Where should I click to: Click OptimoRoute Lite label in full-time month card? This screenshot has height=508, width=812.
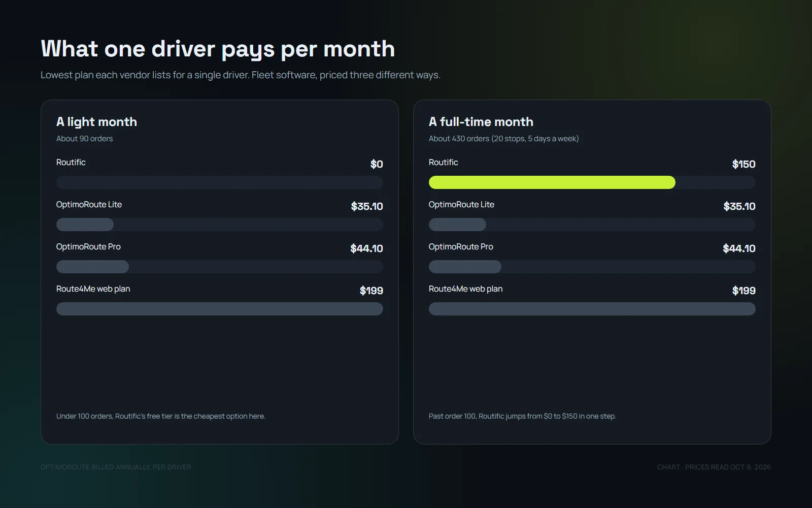point(461,205)
